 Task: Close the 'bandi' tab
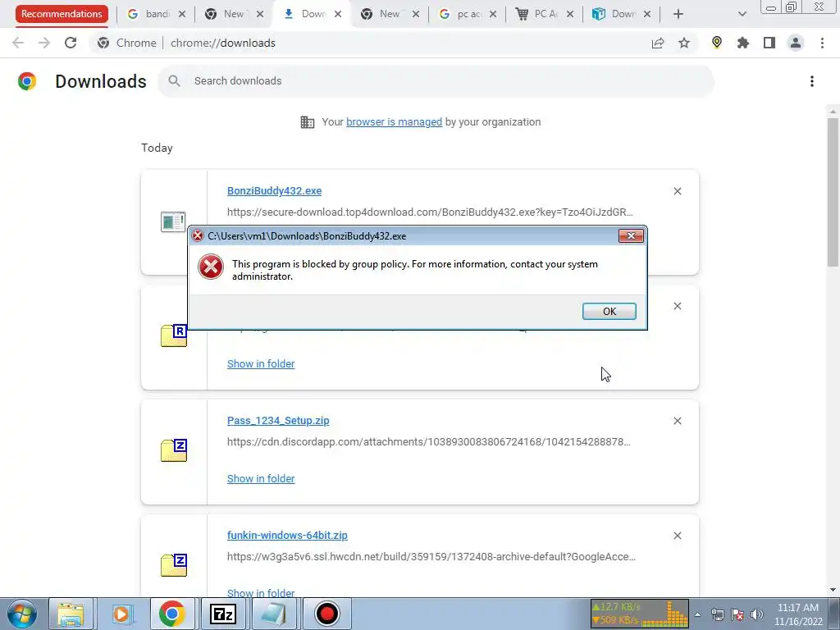pos(182,14)
